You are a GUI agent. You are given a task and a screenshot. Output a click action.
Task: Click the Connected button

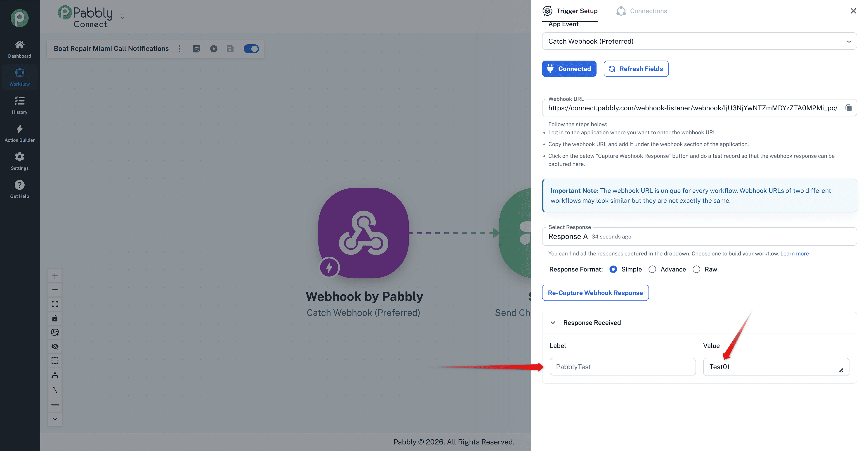(569, 69)
